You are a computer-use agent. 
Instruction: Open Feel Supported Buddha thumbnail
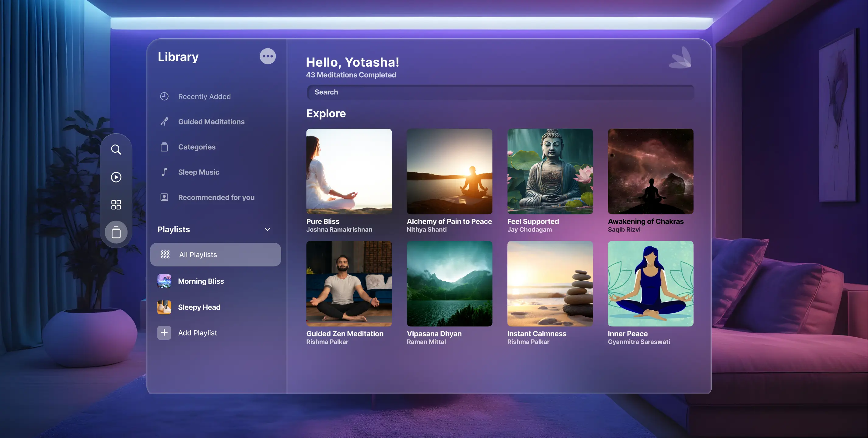click(550, 171)
